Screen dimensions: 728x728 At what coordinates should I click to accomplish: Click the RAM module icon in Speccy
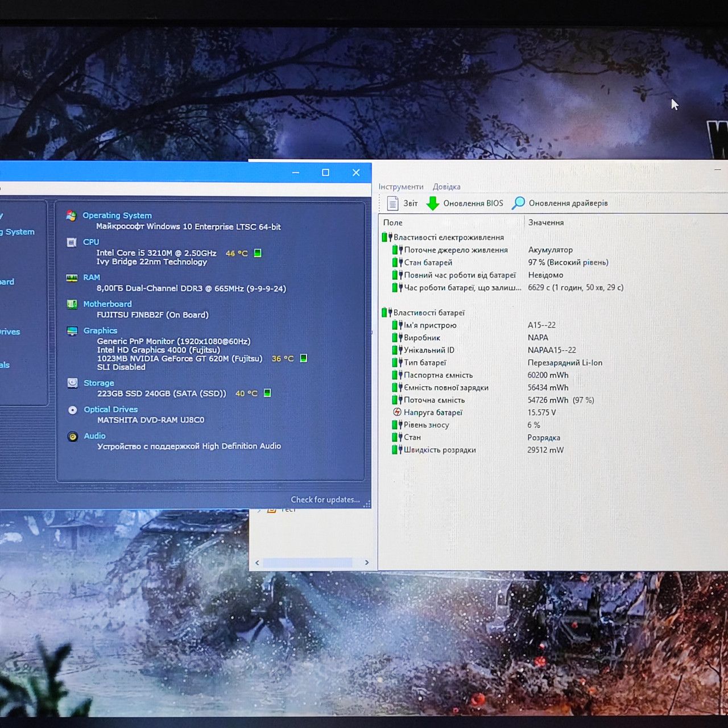tap(72, 278)
